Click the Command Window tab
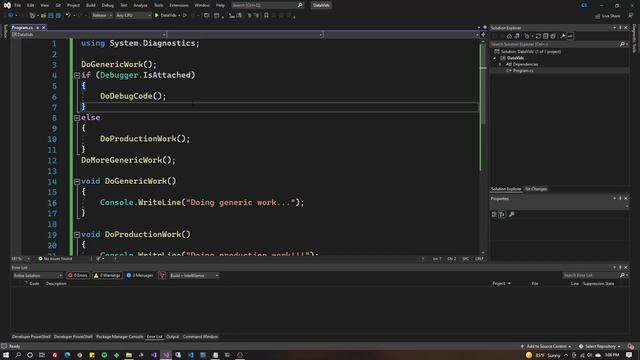This screenshot has height=360, width=640. [x=200, y=337]
